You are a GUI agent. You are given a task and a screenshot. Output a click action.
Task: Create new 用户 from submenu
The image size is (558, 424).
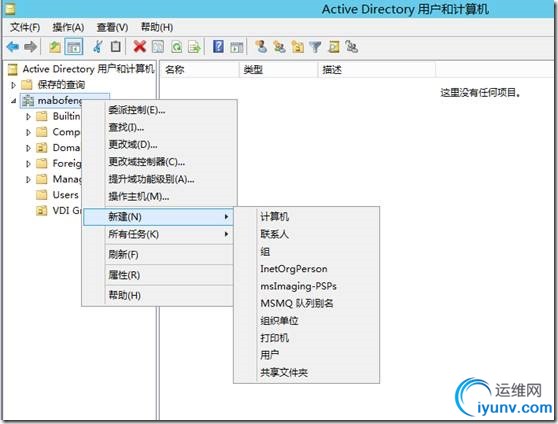coord(306,355)
